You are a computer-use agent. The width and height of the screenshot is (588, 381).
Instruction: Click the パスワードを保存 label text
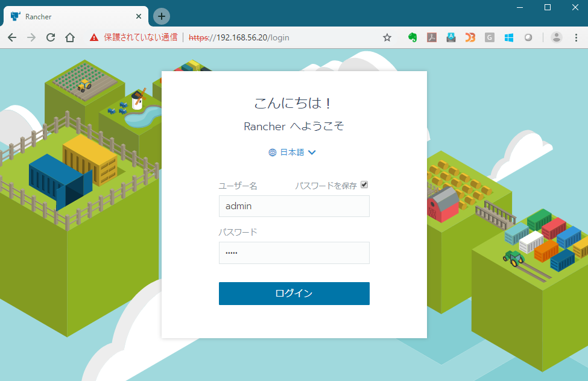(x=326, y=186)
